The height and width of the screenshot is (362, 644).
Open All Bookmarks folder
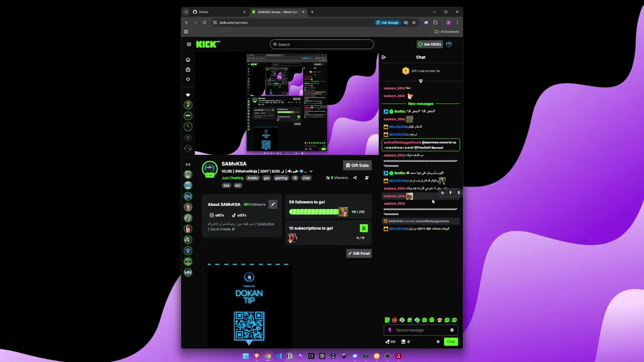point(447,32)
